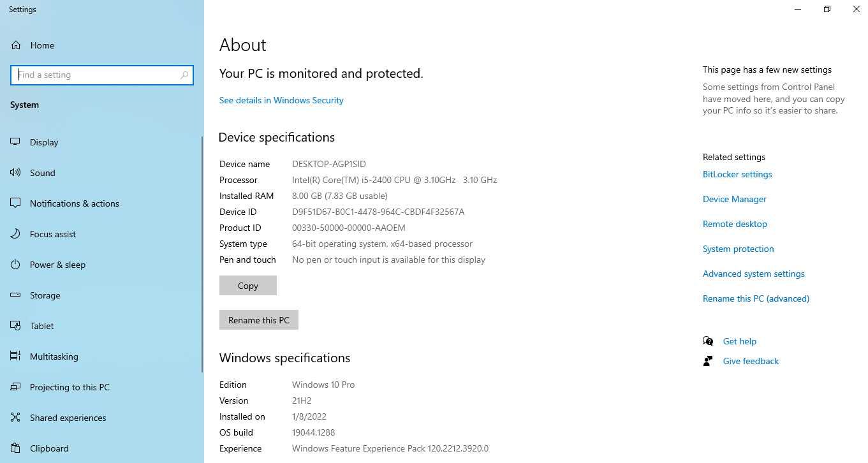
Task: Click the Multitasking icon
Action: click(15, 356)
